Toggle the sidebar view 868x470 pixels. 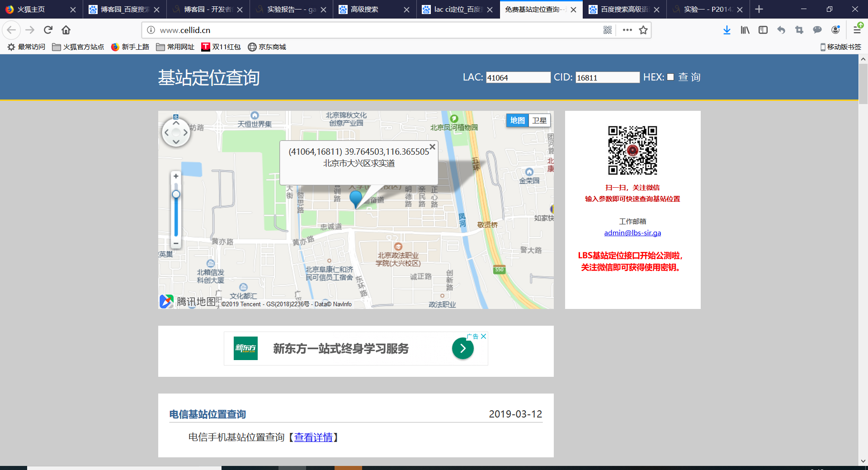(x=763, y=30)
